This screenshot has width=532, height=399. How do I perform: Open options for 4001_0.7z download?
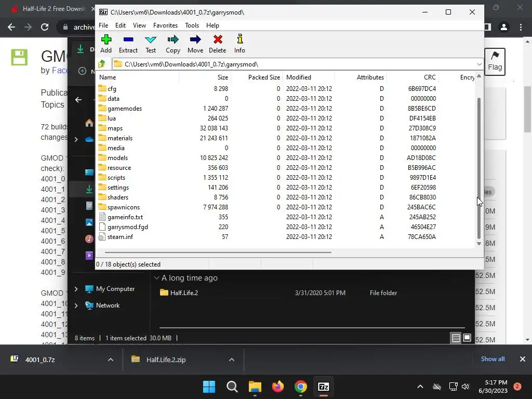point(111,360)
